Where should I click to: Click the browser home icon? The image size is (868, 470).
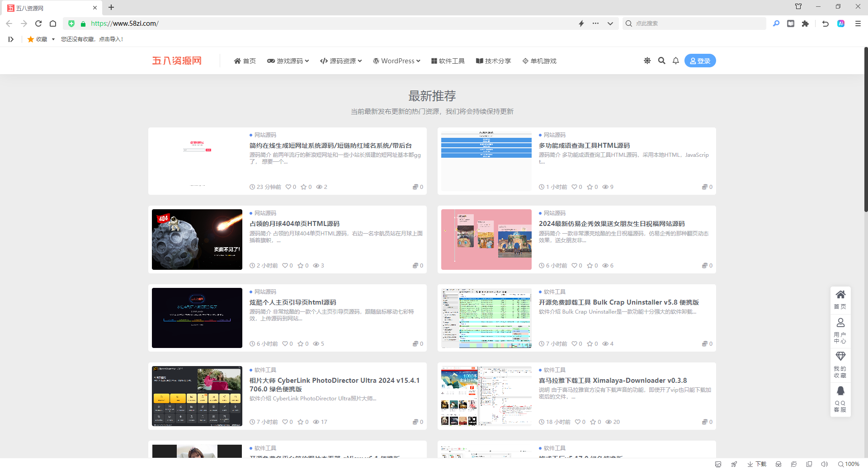[x=53, y=23]
